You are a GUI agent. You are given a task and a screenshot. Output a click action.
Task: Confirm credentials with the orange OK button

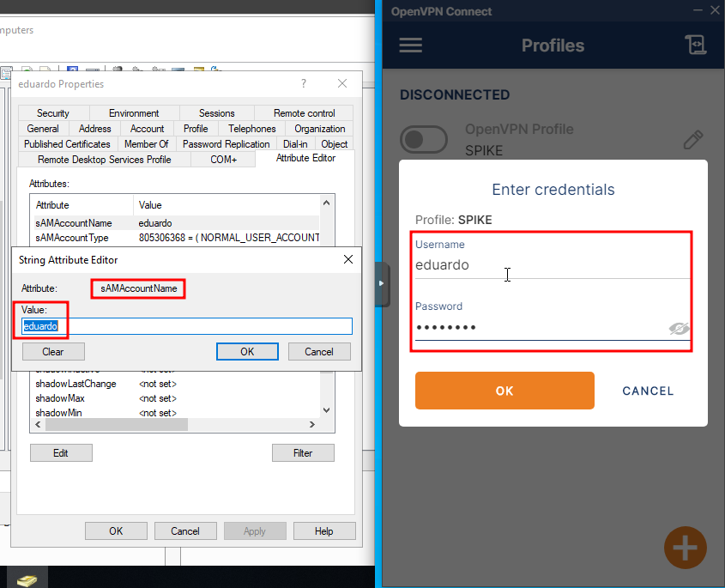tap(504, 391)
